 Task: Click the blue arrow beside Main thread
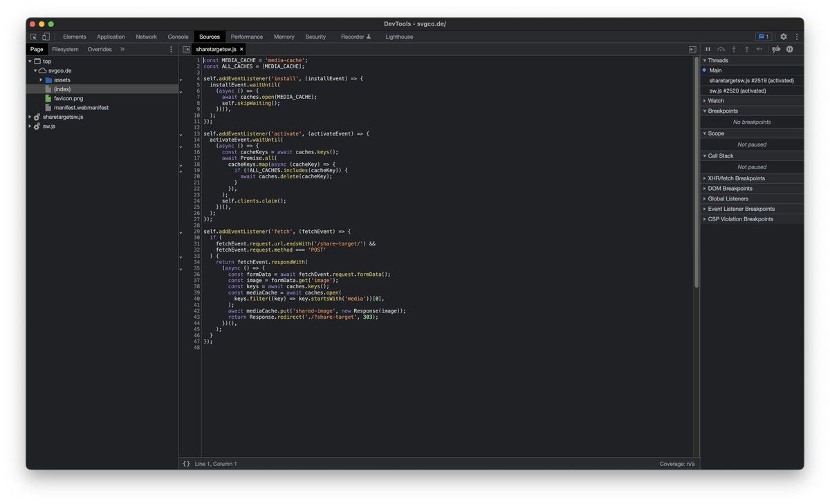[705, 70]
